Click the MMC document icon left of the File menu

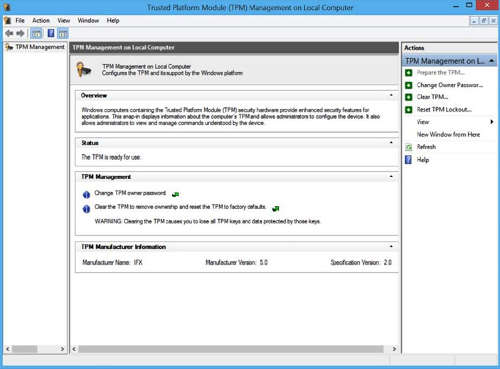click(7, 21)
